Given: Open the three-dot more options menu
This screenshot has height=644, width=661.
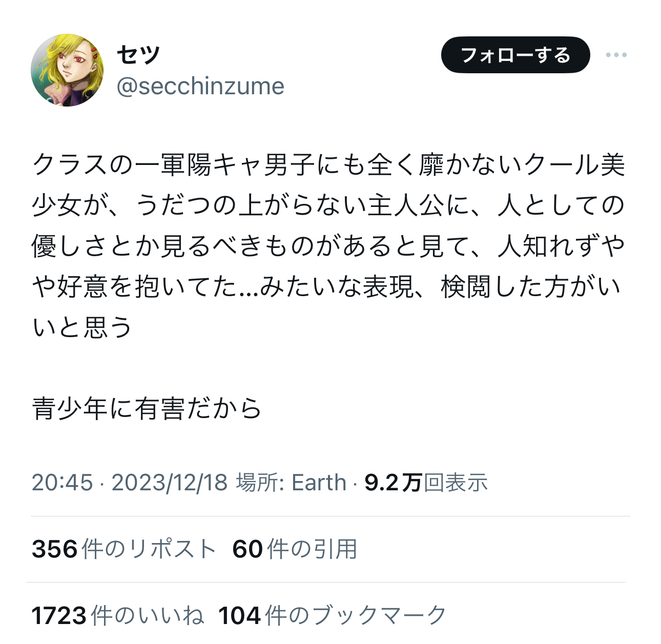Looking at the screenshot, I should (616, 55).
